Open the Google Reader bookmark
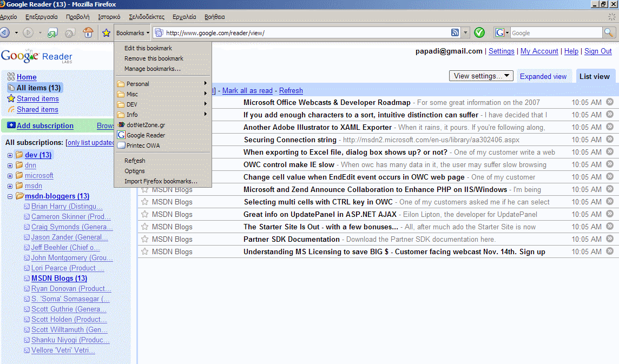This screenshot has width=619, height=364. [163, 135]
